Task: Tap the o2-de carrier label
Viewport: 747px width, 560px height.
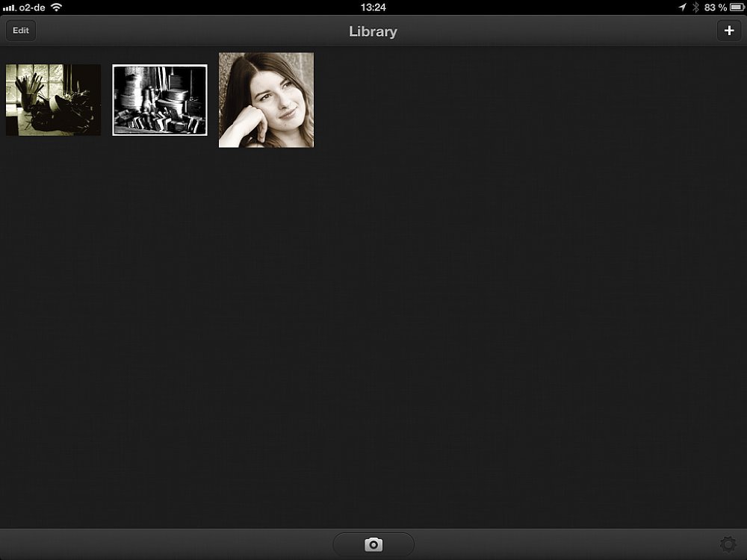Action: coord(32,7)
